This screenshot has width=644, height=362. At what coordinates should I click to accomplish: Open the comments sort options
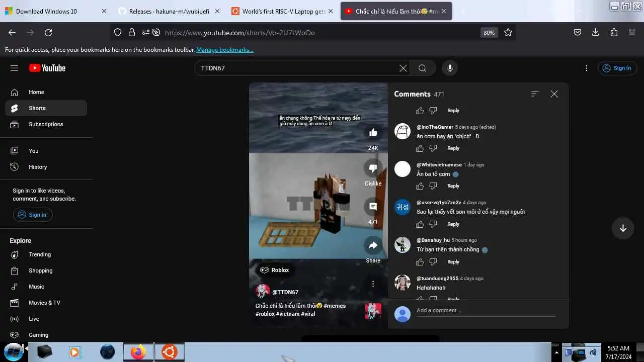(x=535, y=94)
